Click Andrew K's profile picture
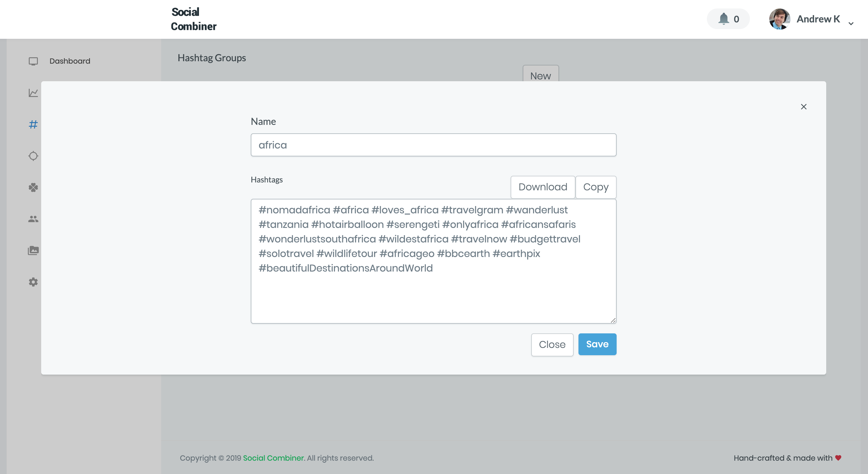Image resolution: width=868 pixels, height=474 pixels. point(779,19)
